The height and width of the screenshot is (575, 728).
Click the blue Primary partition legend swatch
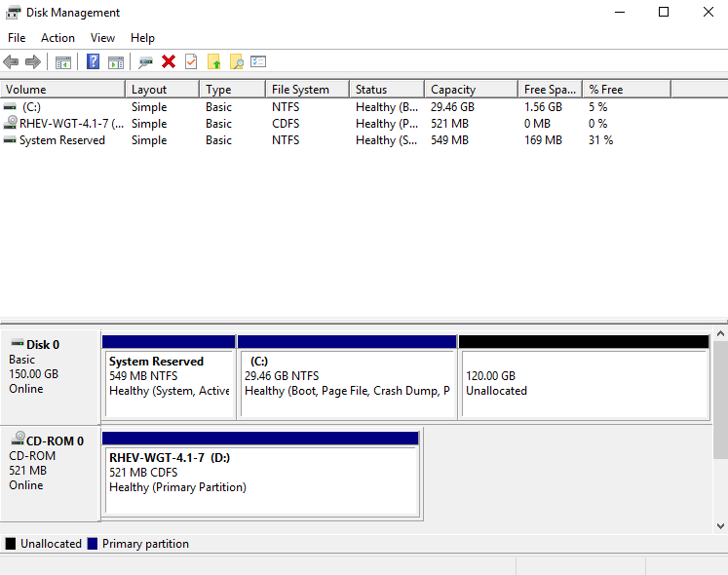93,544
